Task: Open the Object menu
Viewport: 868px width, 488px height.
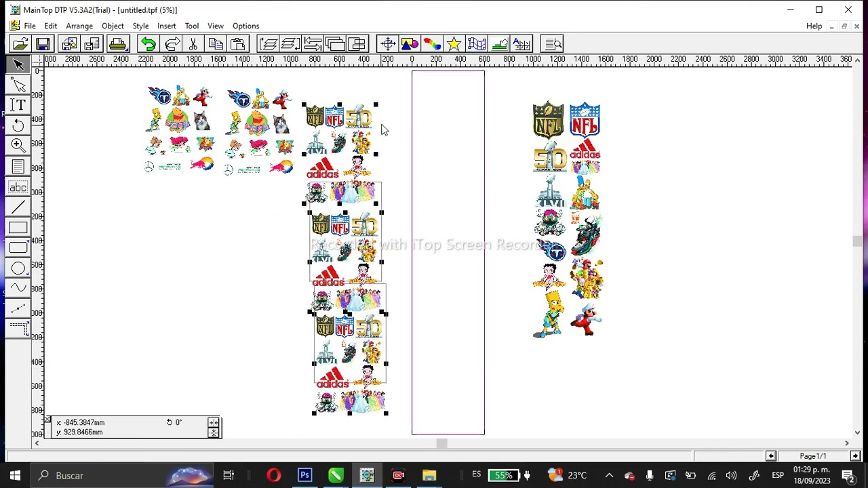Action: coord(113,26)
